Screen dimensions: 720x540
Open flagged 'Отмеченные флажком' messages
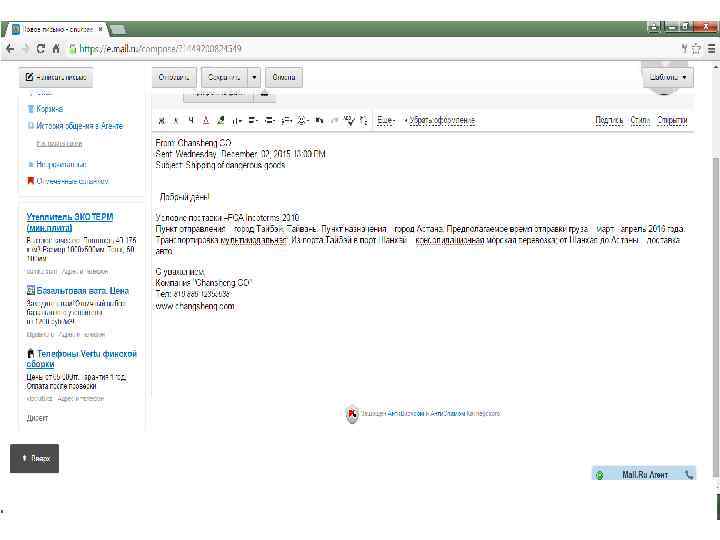72,181
